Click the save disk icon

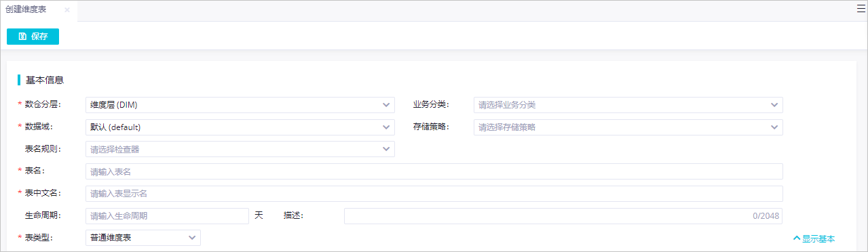pos(22,37)
